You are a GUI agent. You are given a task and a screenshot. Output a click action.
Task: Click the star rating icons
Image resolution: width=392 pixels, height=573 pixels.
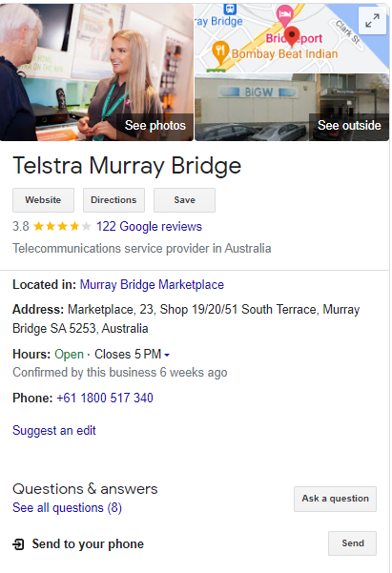(x=62, y=227)
